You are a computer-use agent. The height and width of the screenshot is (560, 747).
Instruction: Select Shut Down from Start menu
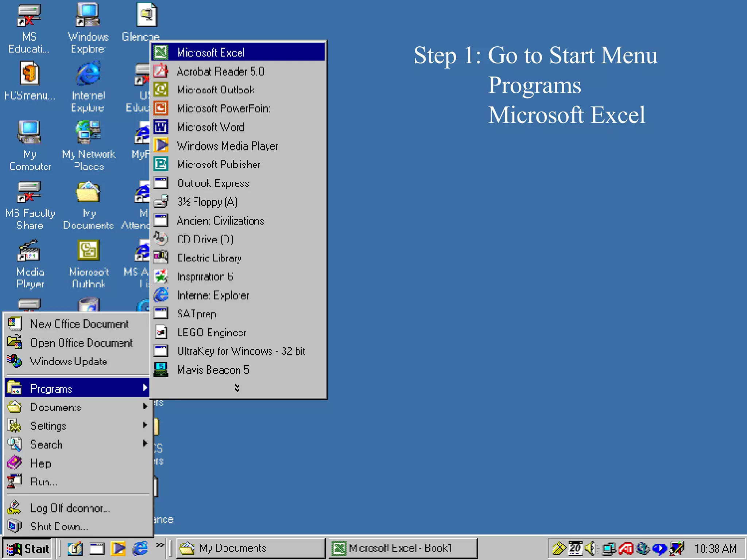pyautogui.click(x=58, y=526)
